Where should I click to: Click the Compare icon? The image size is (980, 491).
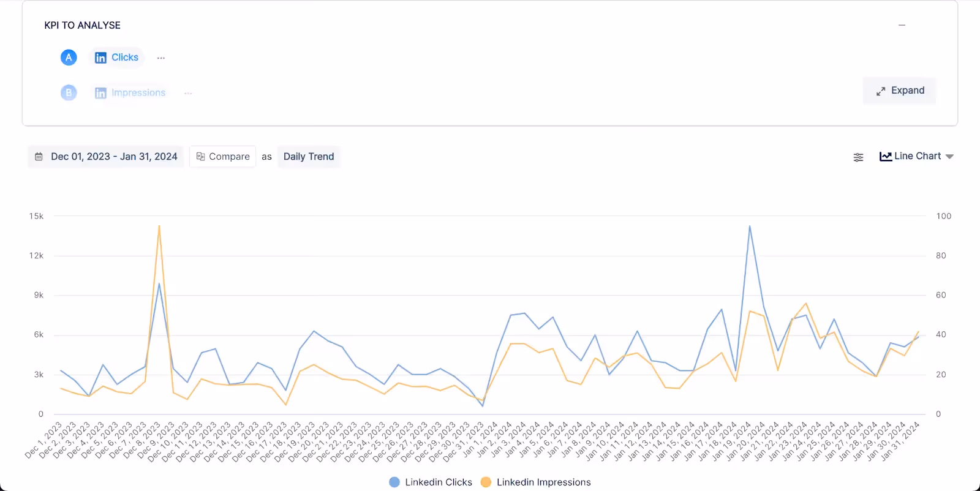[x=201, y=156]
